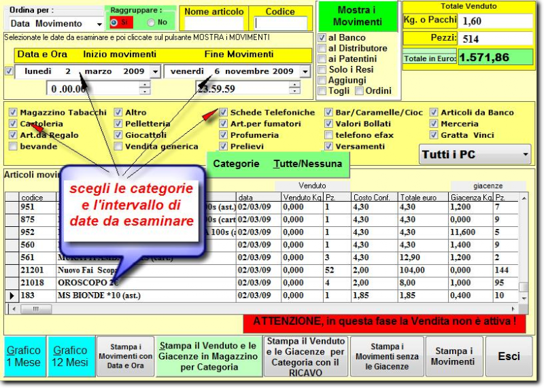Check the Ordini option

pos(359,91)
